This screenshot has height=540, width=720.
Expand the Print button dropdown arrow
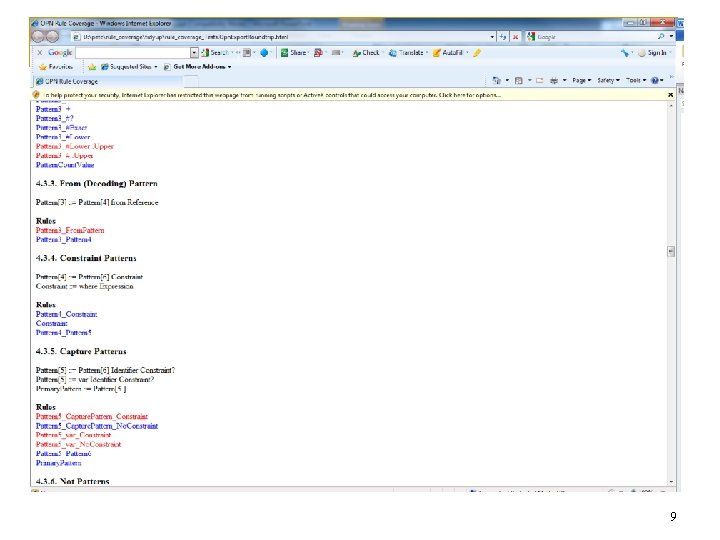[564, 80]
